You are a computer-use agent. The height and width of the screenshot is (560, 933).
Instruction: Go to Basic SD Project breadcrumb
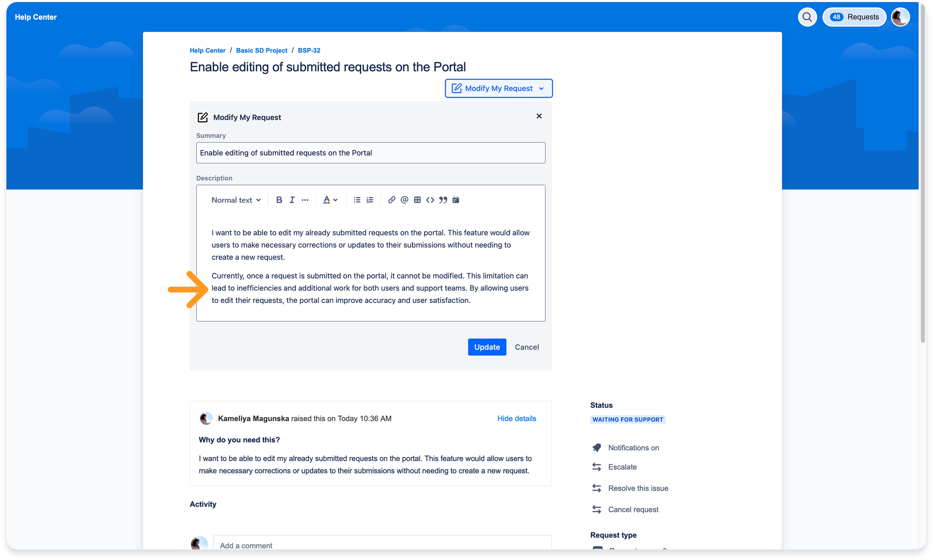pyautogui.click(x=262, y=51)
